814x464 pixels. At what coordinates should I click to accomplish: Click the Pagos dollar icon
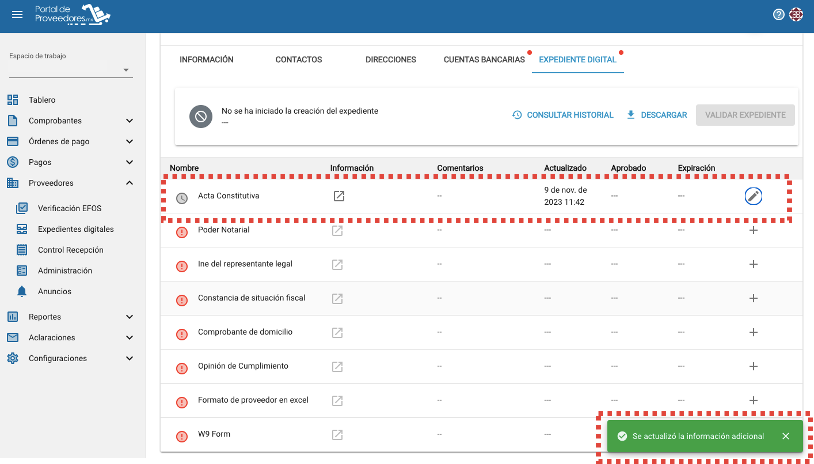coord(12,162)
